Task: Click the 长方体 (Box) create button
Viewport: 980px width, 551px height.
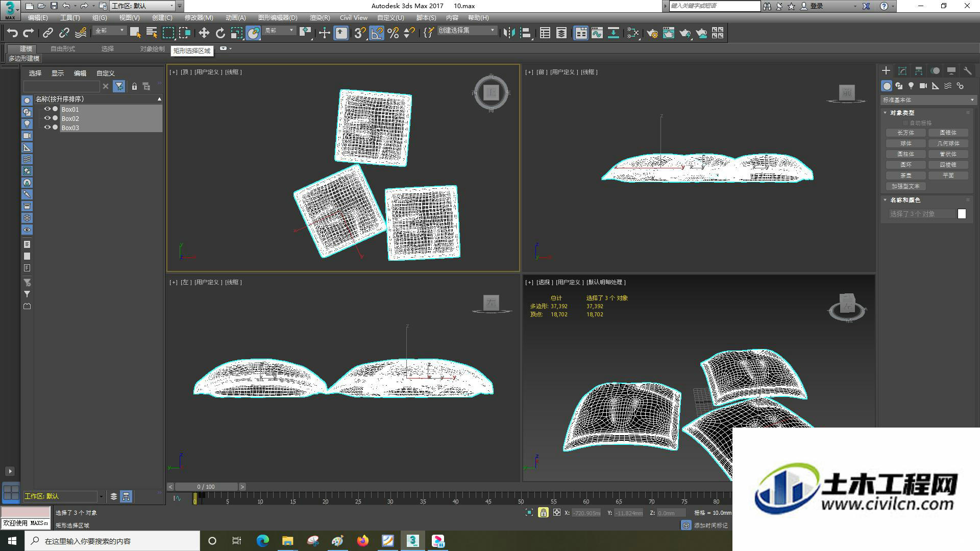Action: point(906,133)
